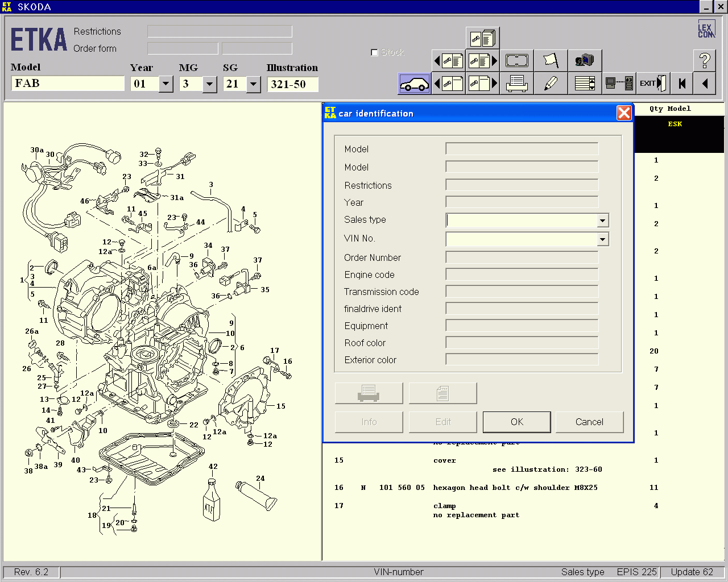The image size is (728, 582).
Task: Click the car identification toolbar icon
Action: 414,84
